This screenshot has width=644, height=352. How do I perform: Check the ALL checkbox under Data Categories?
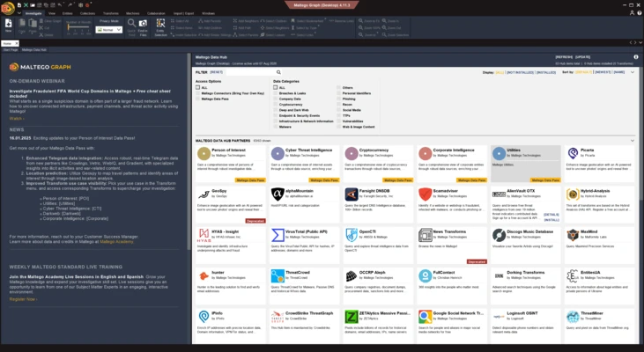pyautogui.click(x=276, y=87)
